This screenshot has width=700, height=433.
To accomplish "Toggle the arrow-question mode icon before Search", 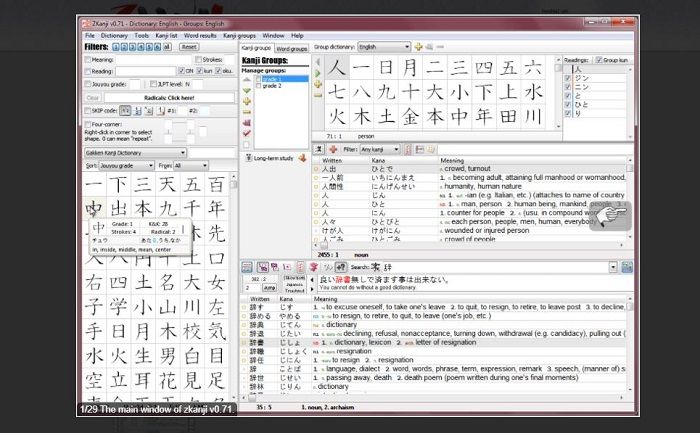I will click(341, 267).
